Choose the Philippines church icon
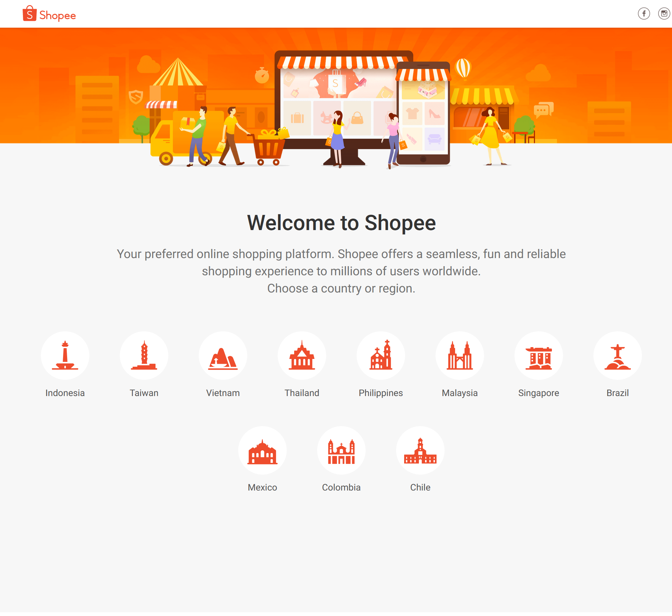Screen dimensions: 672x616 pyautogui.click(x=381, y=356)
